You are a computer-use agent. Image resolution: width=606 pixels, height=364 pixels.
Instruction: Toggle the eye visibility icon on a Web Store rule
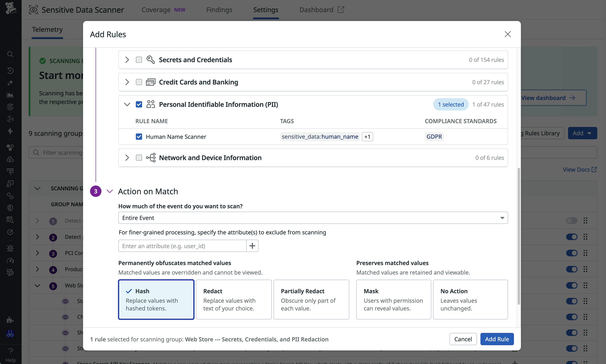tap(66, 301)
